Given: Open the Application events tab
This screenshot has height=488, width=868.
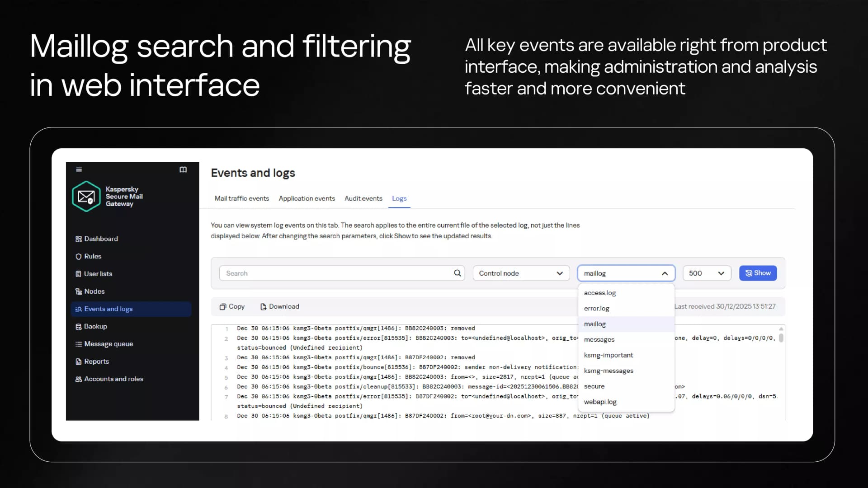Looking at the screenshot, I should tap(307, 198).
